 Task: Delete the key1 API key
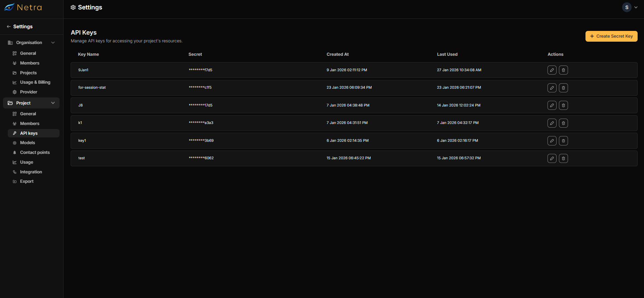coord(563,140)
